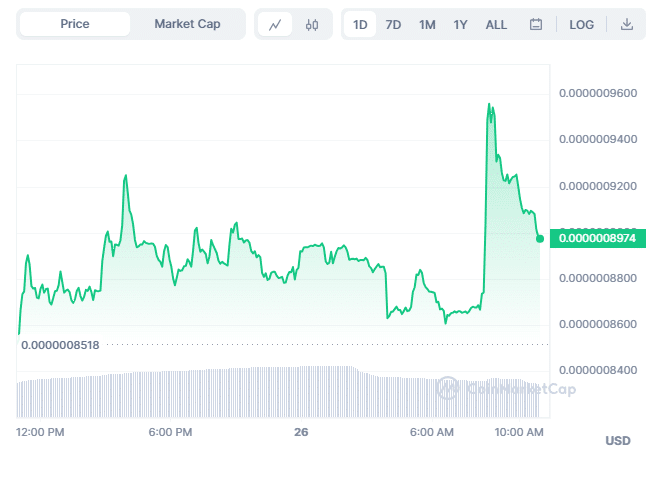Click the 0.0000008400 axis value
The image size is (668, 478).
tap(598, 370)
